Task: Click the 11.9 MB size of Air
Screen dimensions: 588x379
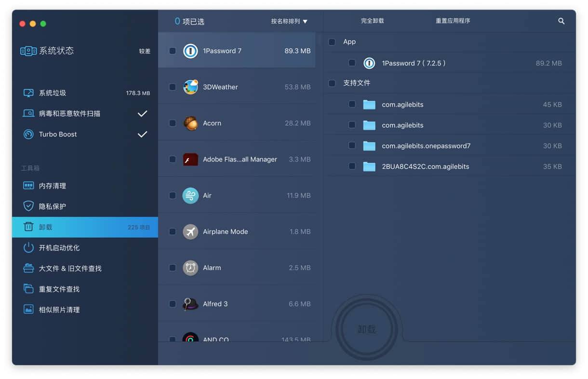Action: point(299,196)
